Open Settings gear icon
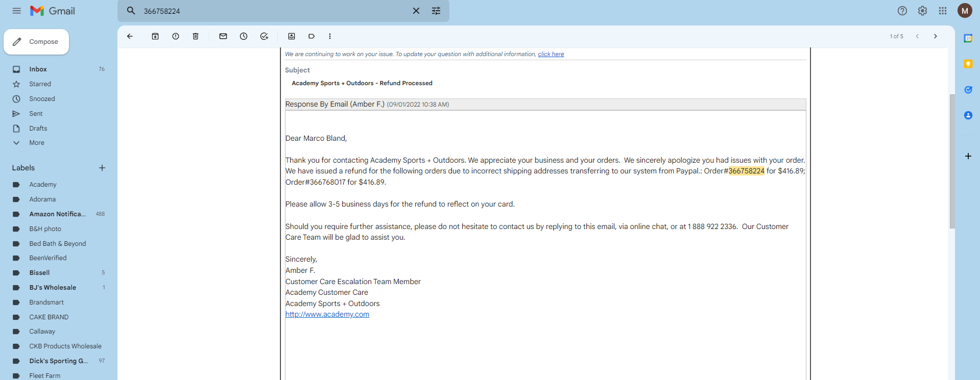Viewport: 980px width, 380px height. [922, 11]
